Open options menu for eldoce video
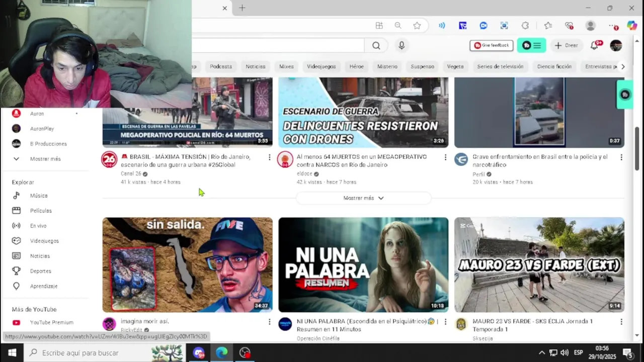 coord(445,157)
